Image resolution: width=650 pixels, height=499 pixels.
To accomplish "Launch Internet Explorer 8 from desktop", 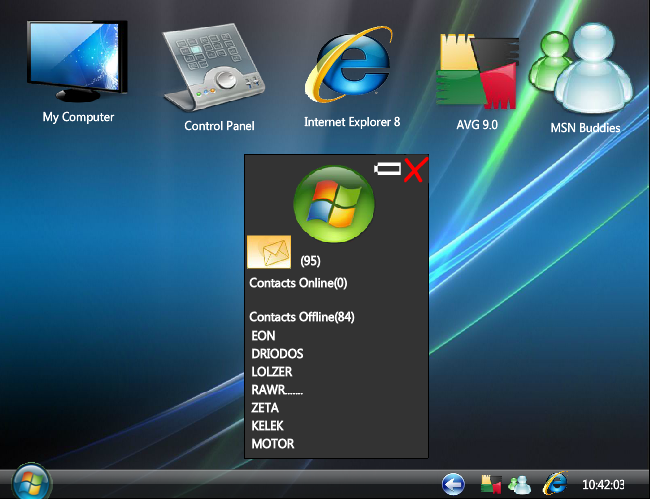I will (x=348, y=64).
